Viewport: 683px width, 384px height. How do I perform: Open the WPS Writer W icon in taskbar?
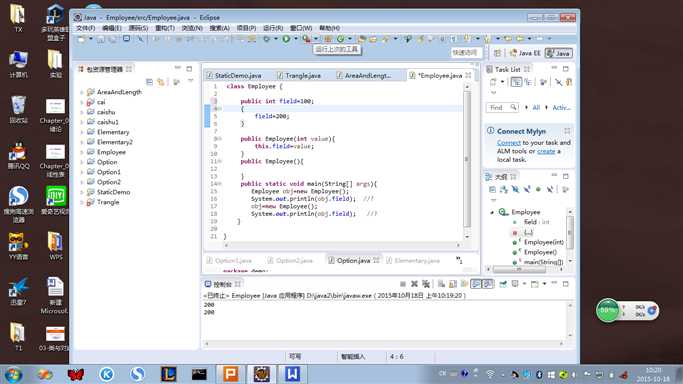(292, 374)
